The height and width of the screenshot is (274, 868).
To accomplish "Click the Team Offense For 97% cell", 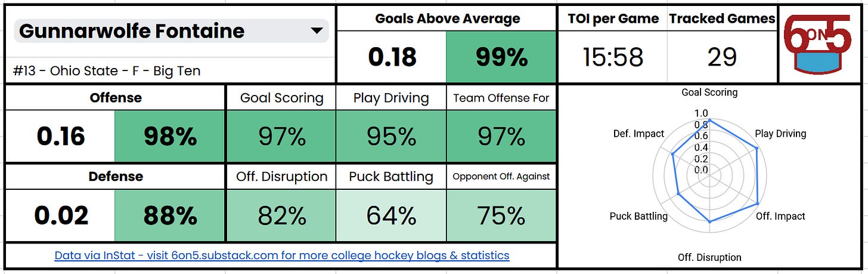I will coord(501,137).
